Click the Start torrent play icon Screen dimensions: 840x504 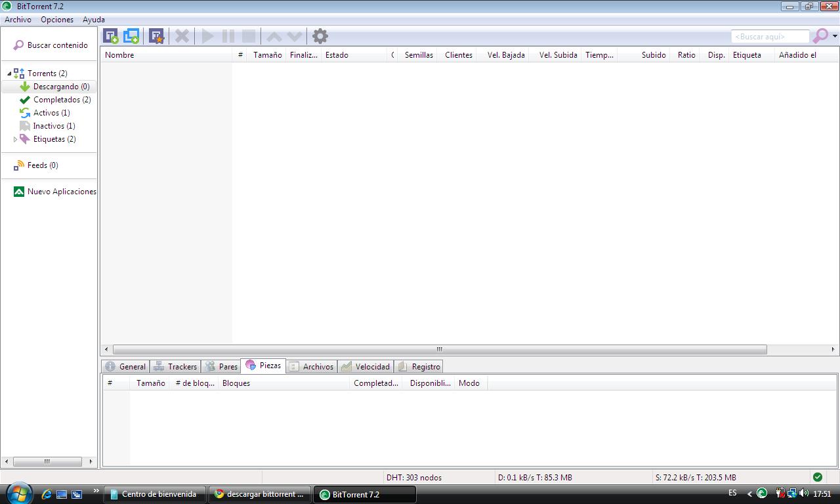(207, 36)
